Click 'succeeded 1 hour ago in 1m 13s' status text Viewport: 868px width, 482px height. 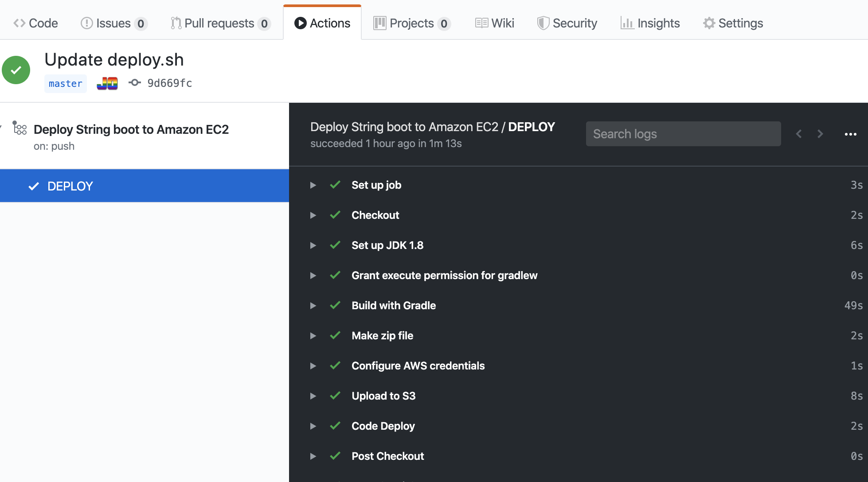[386, 144]
